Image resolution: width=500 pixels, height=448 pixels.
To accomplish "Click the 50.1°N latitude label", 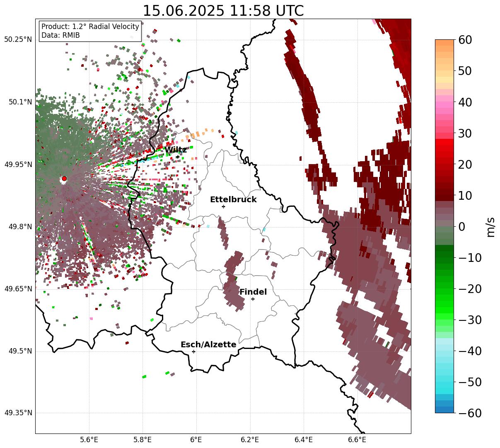I will pos(20,102).
